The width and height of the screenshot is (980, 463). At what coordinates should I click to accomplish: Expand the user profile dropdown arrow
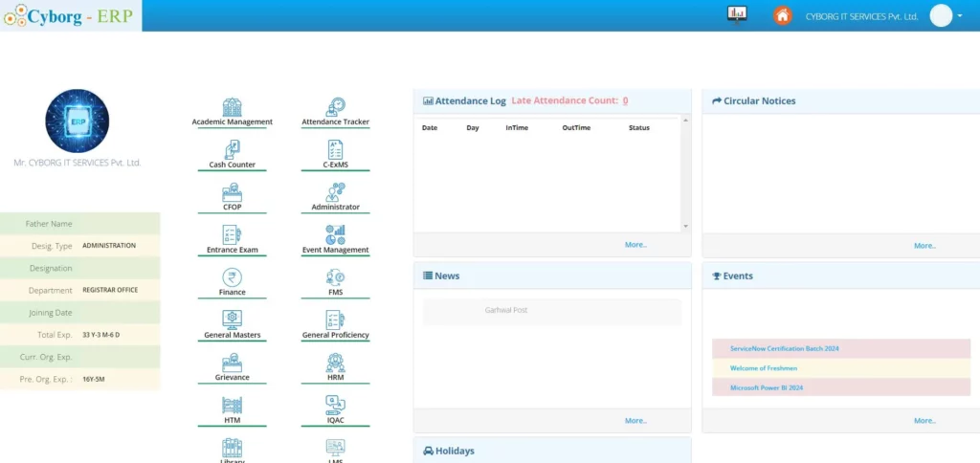(x=959, y=15)
